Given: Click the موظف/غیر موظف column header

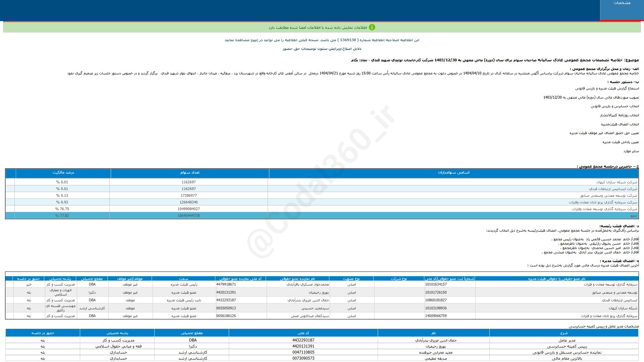Looking at the screenshot, I should (x=130, y=279).
